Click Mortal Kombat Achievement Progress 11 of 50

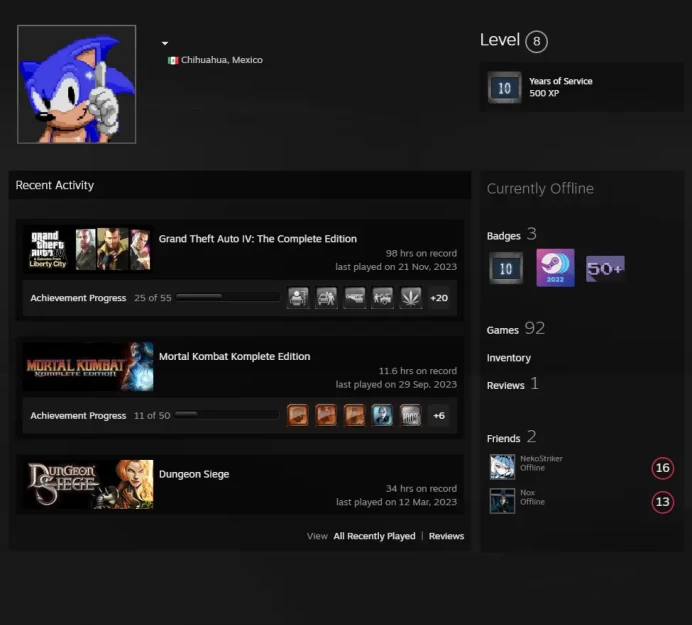[100, 415]
